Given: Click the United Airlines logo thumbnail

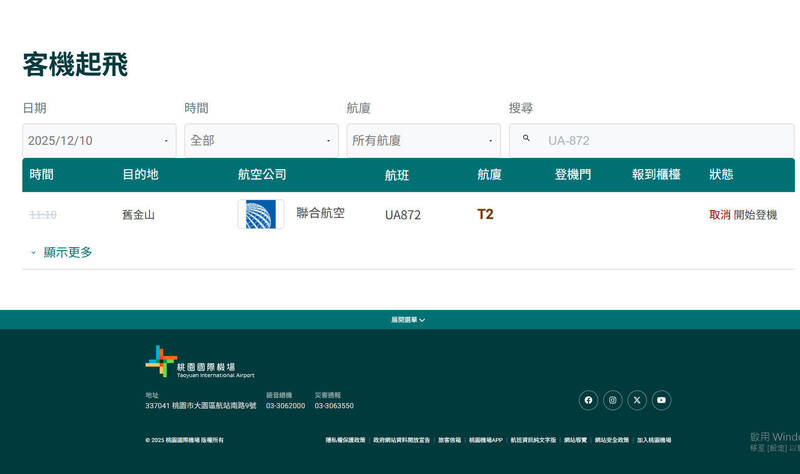Looking at the screenshot, I should coord(261,214).
